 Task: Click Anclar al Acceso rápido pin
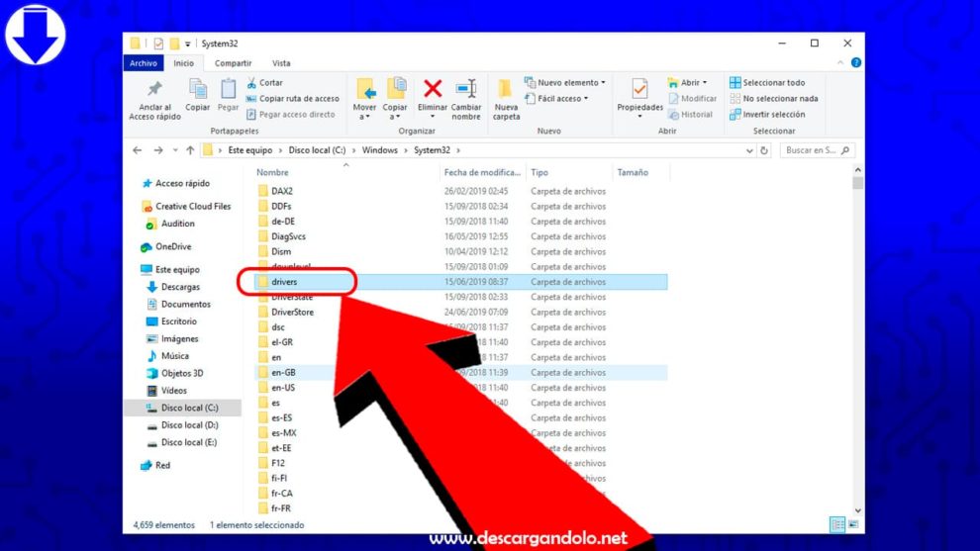tap(154, 89)
